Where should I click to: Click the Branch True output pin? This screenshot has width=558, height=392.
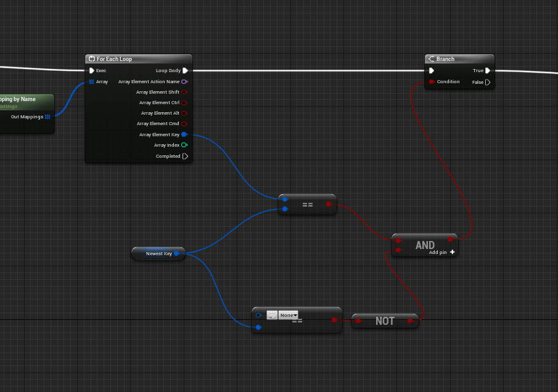[488, 71]
